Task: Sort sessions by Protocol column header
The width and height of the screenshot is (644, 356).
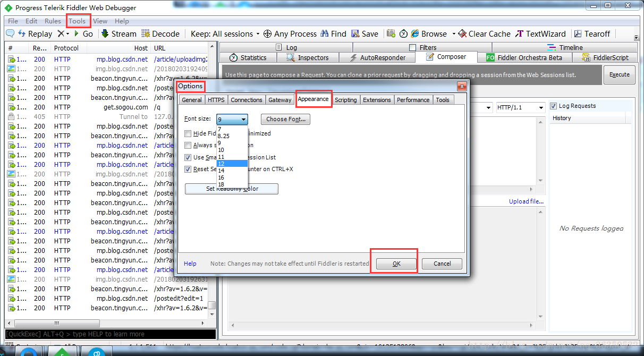Action: [66, 48]
